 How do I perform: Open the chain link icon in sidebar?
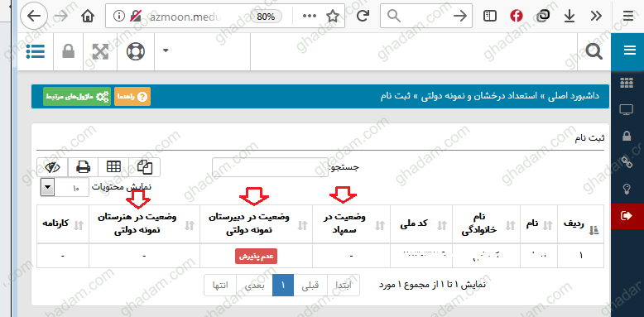click(x=627, y=162)
